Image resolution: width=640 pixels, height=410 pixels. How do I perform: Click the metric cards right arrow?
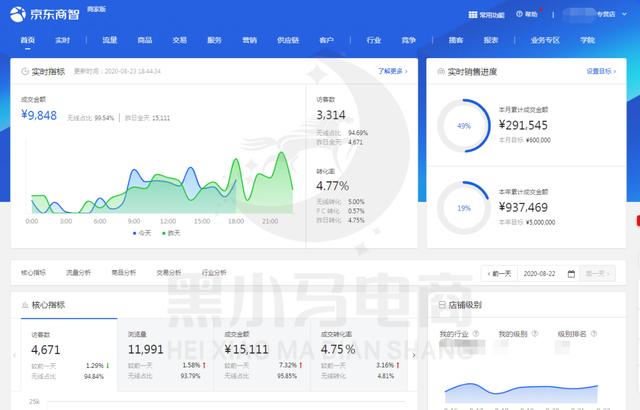click(x=414, y=355)
